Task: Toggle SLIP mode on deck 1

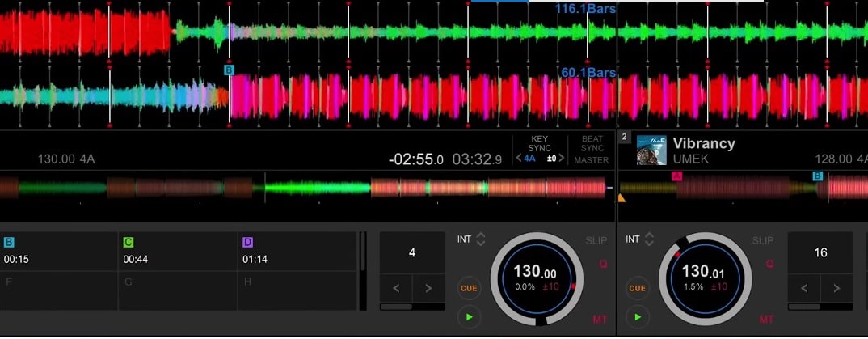Action: (x=596, y=241)
